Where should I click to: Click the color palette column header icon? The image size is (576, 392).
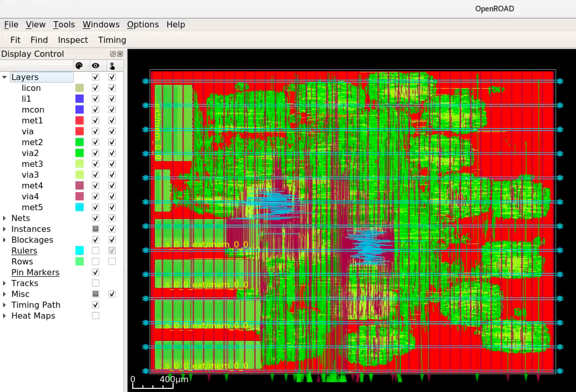click(x=79, y=66)
